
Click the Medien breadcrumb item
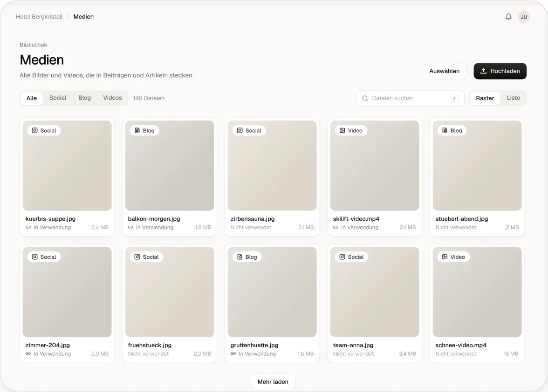pos(83,17)
